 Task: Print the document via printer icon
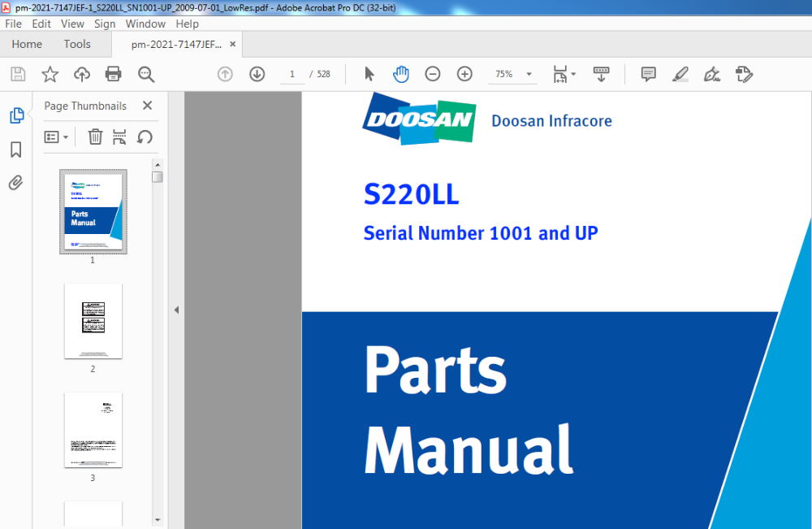[x=114, y=75]
